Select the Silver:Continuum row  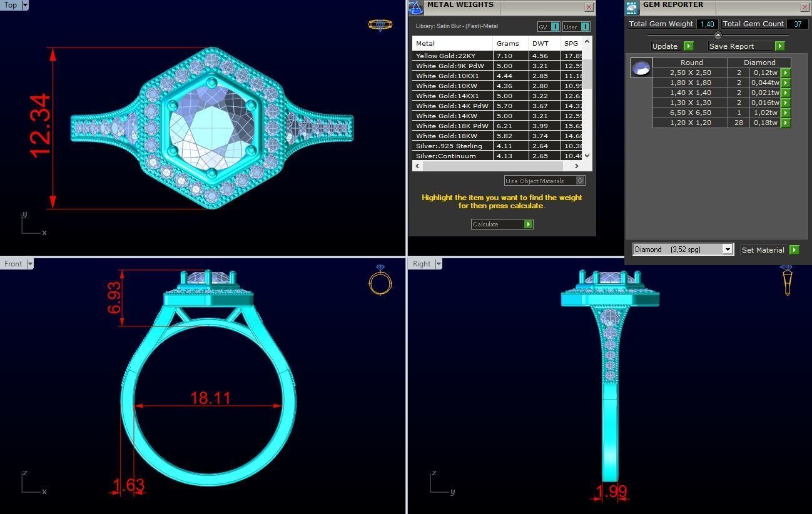[x=497, y=156]
